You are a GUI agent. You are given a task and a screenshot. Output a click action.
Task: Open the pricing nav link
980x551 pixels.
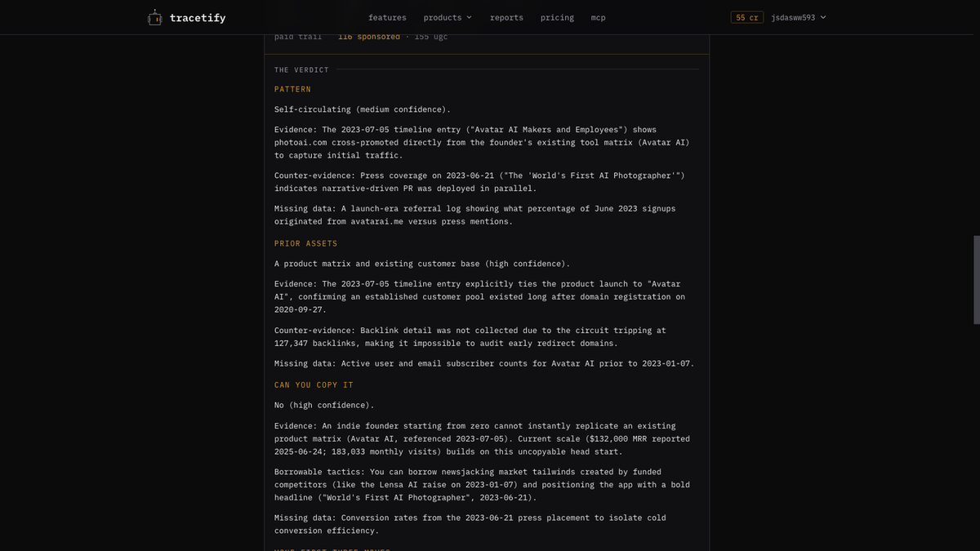[x=557, y=18]
